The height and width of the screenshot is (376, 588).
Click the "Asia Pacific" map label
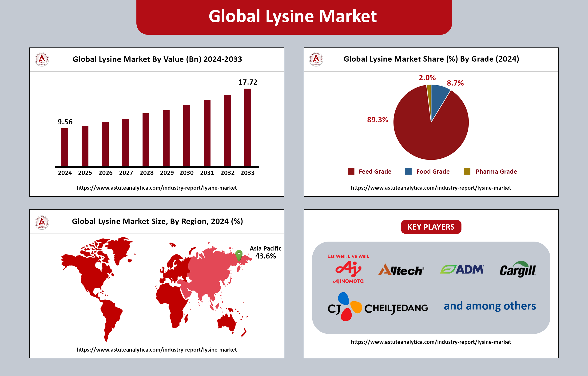tap(266, 248)
